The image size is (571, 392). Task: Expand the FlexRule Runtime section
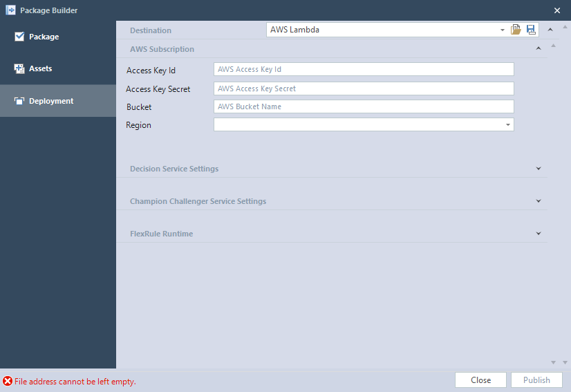tap(539, 233)
